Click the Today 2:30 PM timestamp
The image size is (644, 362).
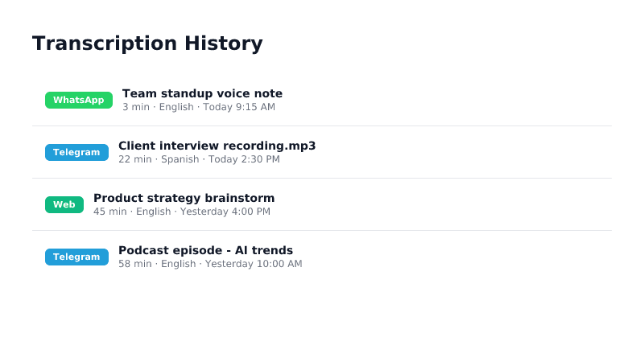point(244,159)
